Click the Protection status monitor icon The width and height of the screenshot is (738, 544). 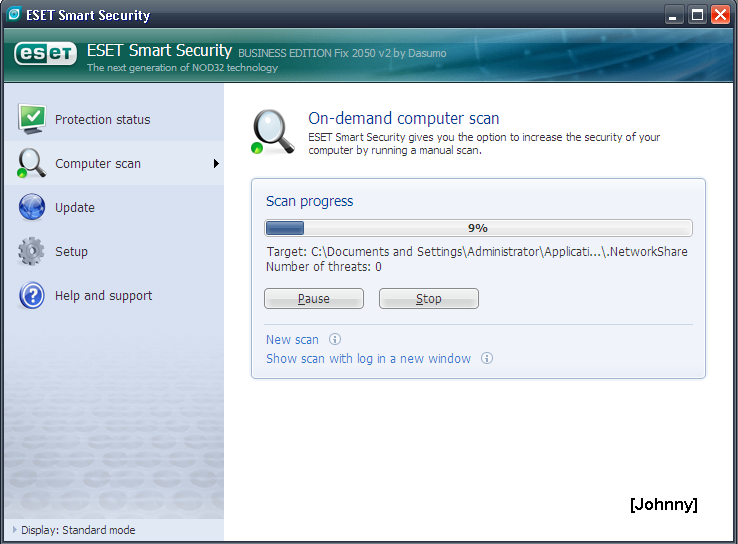click(x=32, y=119)
